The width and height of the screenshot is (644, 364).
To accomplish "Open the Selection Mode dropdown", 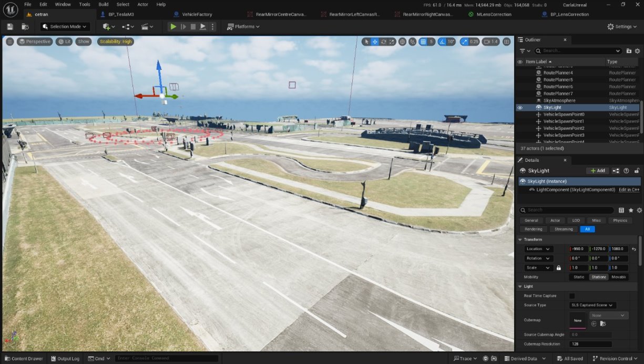I will [65, 27].
